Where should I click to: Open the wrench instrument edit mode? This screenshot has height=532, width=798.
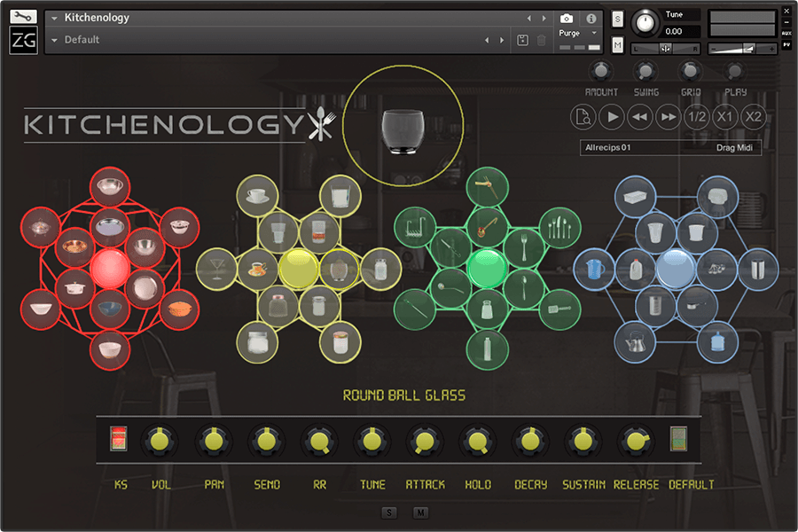point(23,16)
